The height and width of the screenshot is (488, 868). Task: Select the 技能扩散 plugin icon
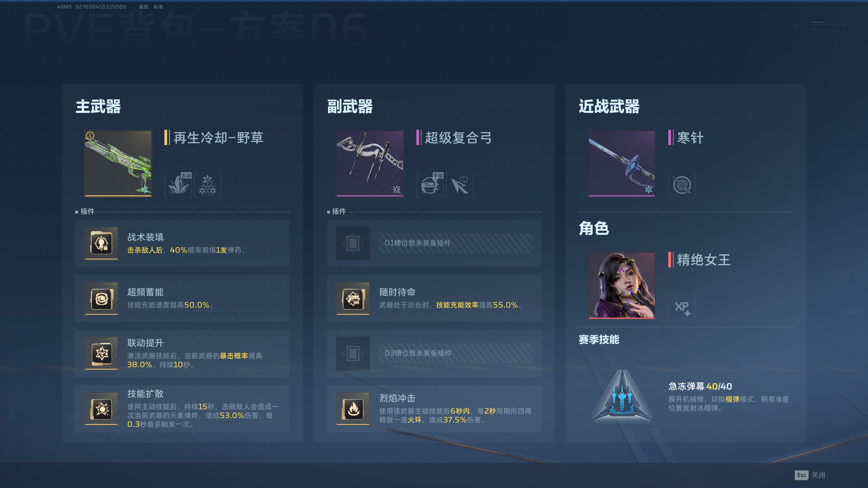pos(101,408)
